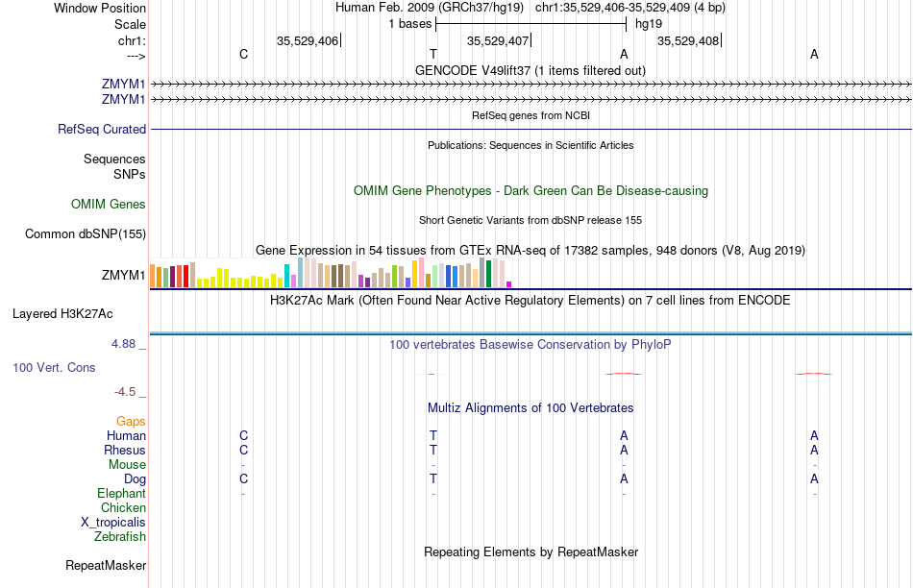Click the 'RefSeq genes from NCBI' title
The width and height of the screenshot is (913, 588).
pos(531,115)
